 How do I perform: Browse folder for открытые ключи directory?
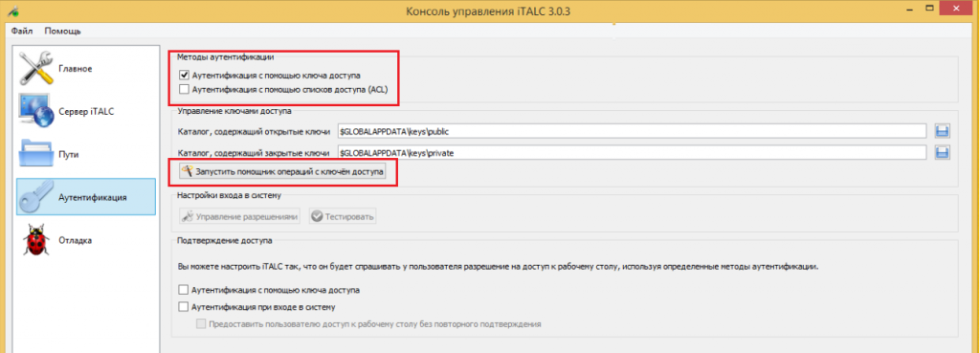tap(942, 132)
